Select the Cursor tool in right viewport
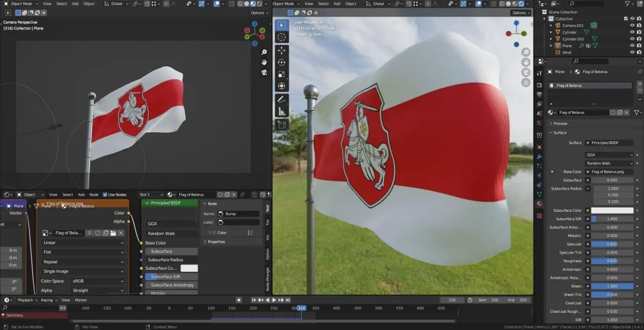The image size is (644, 330). (x=282, y=37)
